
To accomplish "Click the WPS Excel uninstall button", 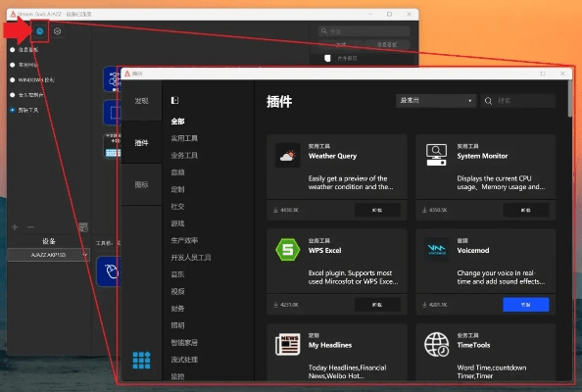I will 377,305.
